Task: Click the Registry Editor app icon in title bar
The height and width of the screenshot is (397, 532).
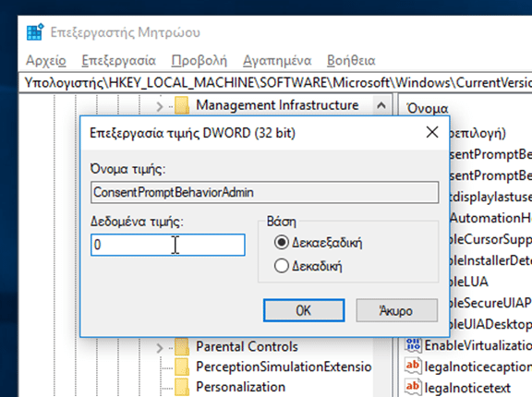Action: click(x=35, y=32)
